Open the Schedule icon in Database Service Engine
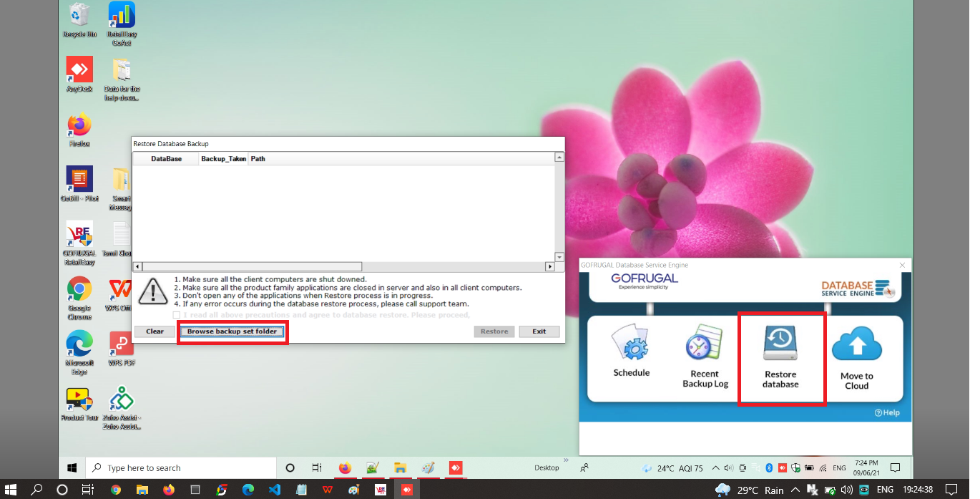 tap(632, 352)
